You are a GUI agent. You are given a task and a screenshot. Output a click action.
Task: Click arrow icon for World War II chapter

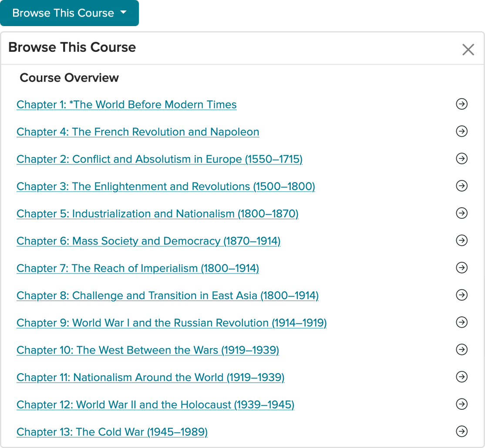pyautogui.click(x=461, y=404)
